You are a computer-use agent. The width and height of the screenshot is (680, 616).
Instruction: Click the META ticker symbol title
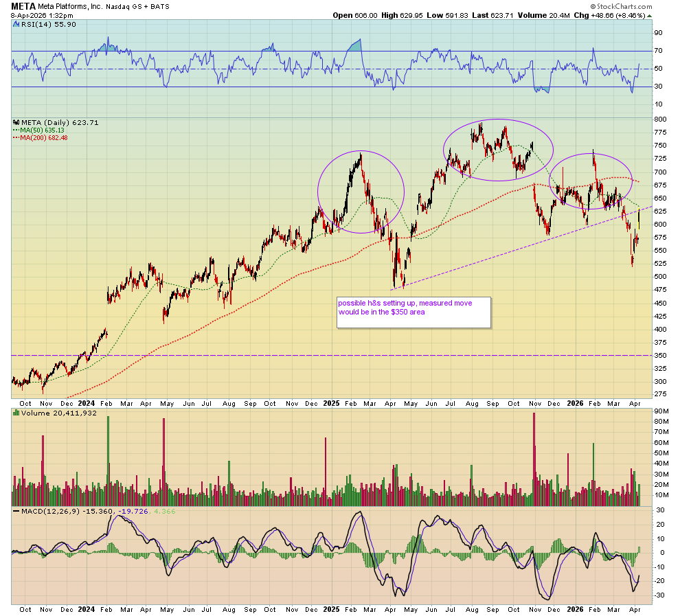(x=23, y=6)
